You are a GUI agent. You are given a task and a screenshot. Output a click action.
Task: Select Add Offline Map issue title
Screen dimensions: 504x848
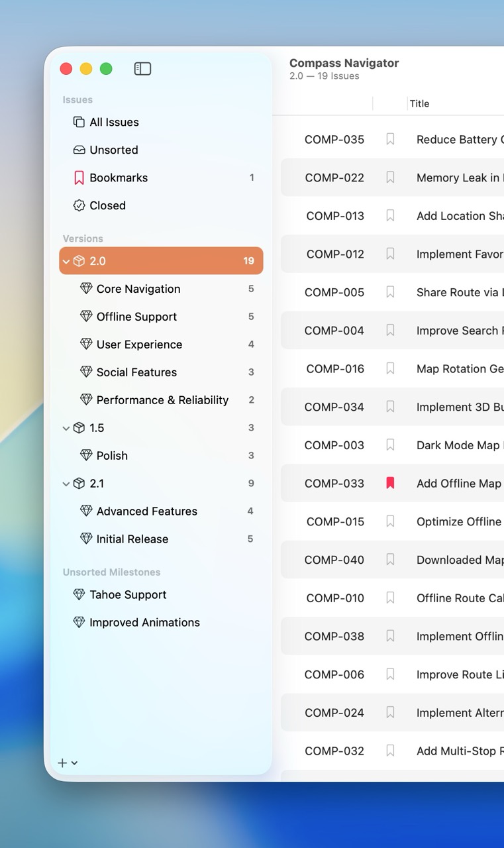460,484
